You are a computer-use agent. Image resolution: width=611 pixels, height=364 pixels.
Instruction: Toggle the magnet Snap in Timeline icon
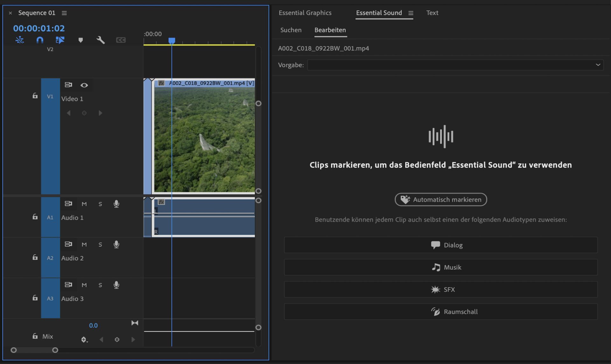point(40,40)
